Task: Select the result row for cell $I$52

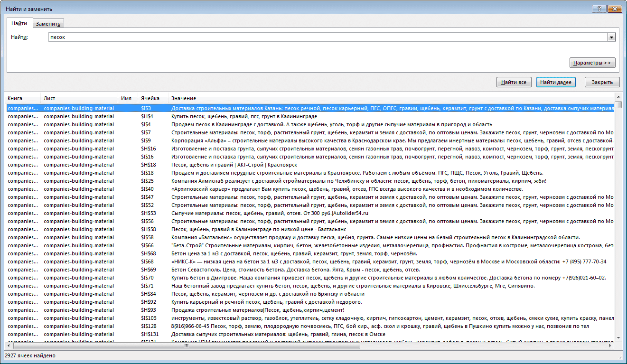Action: click(x=309, y=205)
